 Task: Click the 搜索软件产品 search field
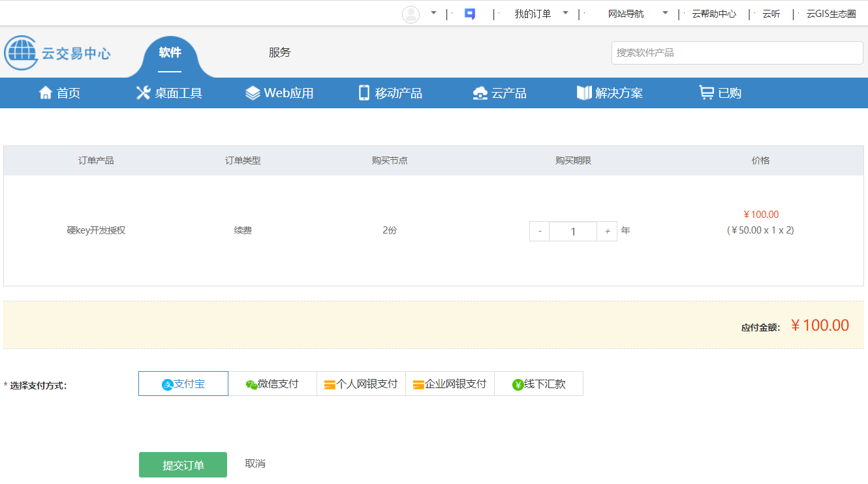click(x=737, y=53)
